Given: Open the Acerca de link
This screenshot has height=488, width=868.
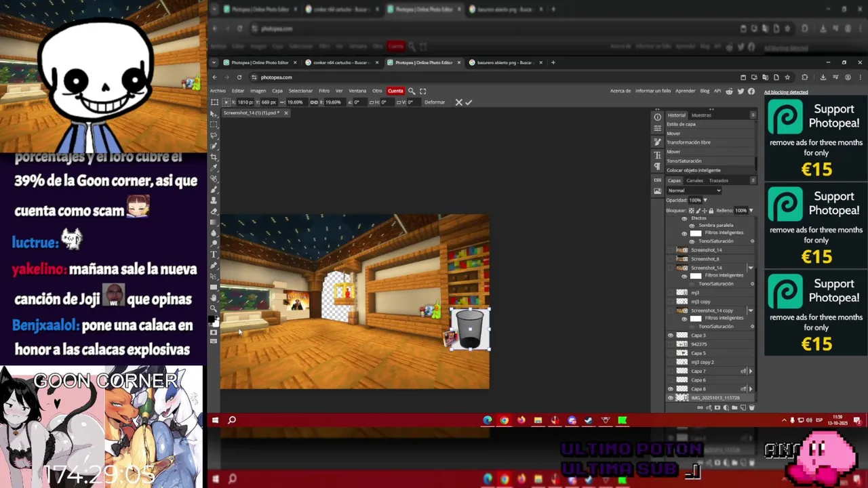Looking at the screenshot, I should click(620, 91).
